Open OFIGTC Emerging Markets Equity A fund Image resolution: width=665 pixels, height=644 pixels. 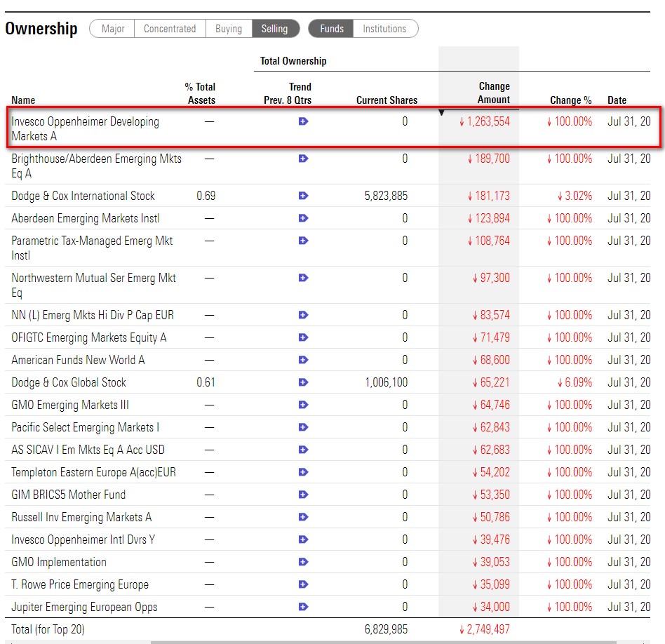(88, 337)
